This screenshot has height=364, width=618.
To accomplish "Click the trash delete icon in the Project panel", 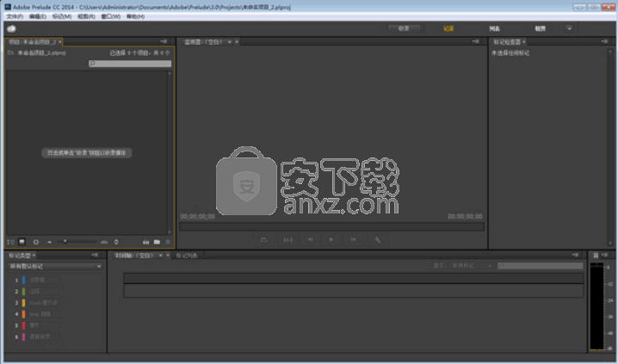I will tap(168, 242).
